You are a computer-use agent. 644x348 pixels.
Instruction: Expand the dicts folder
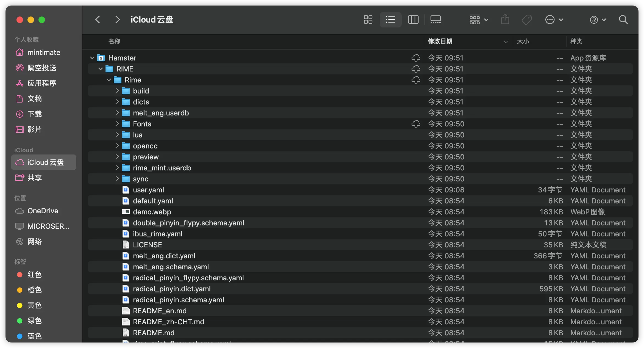tap(117, 101)
